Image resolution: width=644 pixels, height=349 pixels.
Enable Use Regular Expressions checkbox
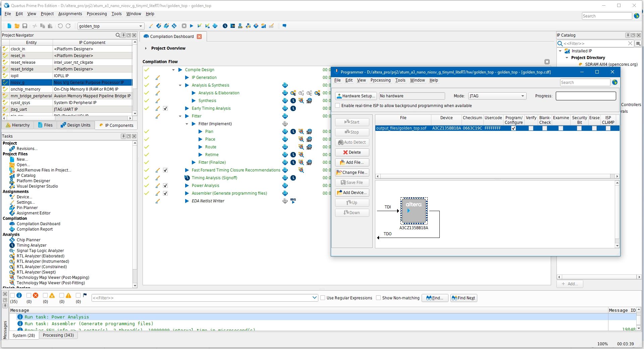323,298
